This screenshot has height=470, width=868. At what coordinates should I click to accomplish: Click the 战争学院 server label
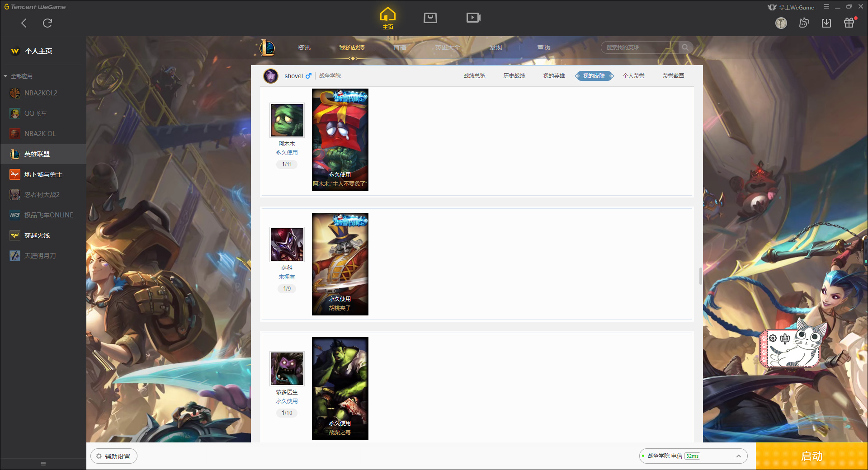click(x=330, y=76)
